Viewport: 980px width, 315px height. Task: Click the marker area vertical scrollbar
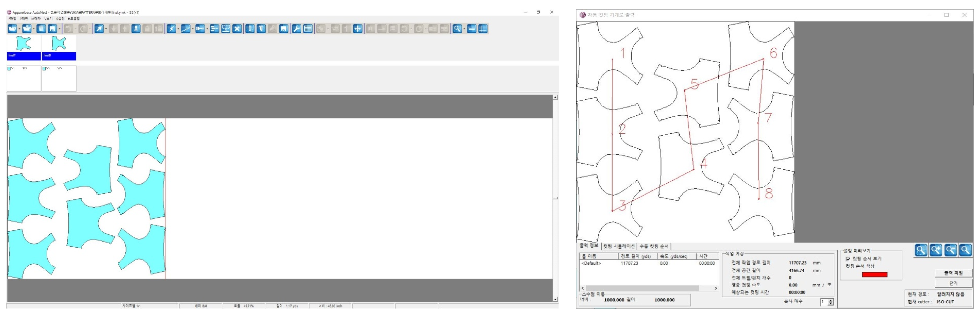coord(556,198)
